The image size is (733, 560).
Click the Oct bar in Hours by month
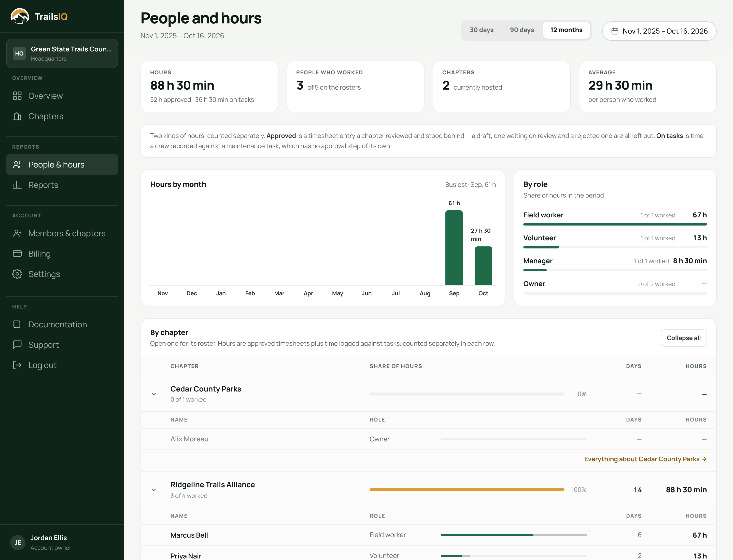[x=483, y=266]
